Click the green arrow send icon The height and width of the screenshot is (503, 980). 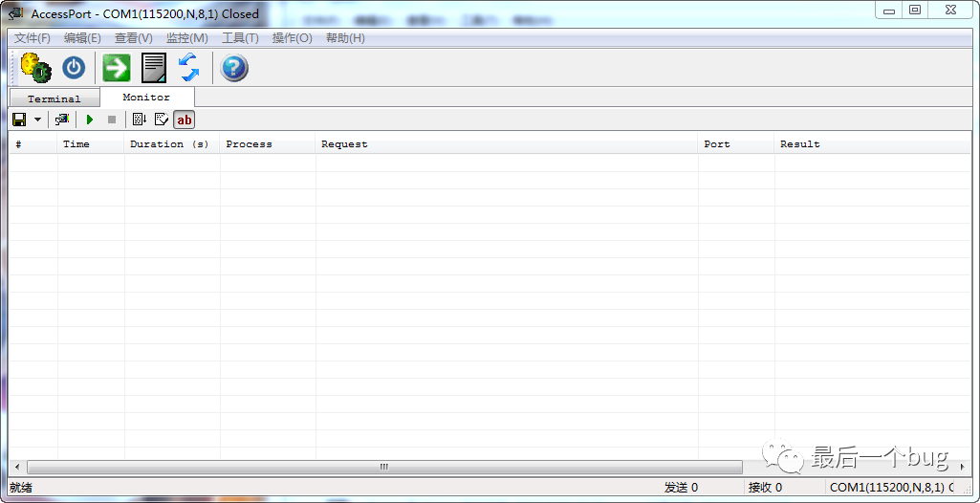pyautogui.click(x=117, y=68)
